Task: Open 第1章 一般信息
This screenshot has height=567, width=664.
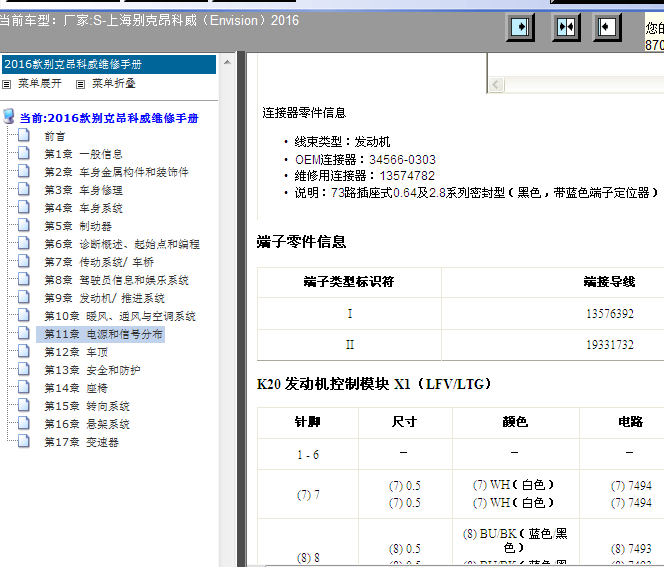Action: [x=83, y=154]
